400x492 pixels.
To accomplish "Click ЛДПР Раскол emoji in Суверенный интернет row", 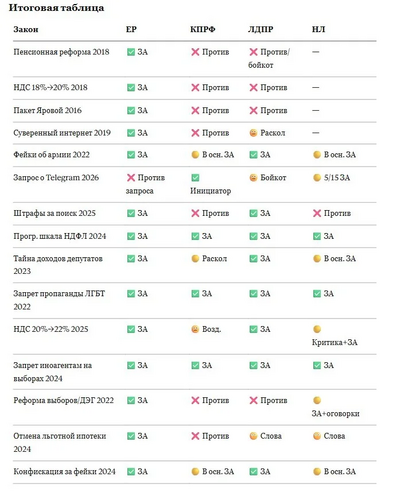I will 253,133.
